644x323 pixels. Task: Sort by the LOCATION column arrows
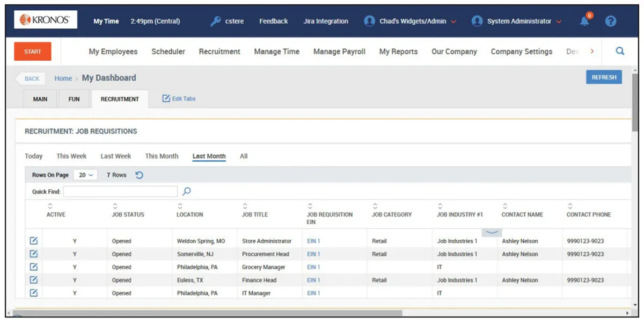(180, 206)
